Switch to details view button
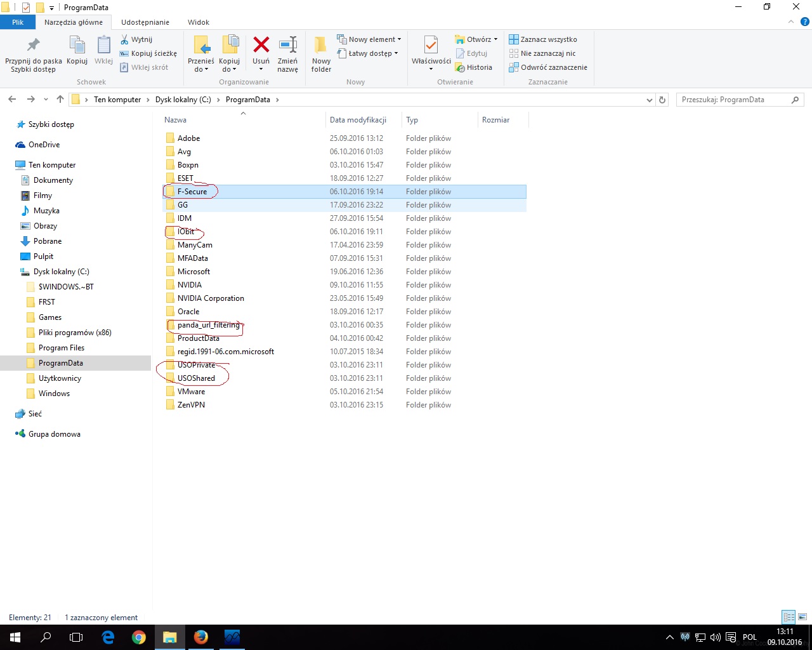The image size is (812, 650). pyautogui.click(x=789, y=617)
